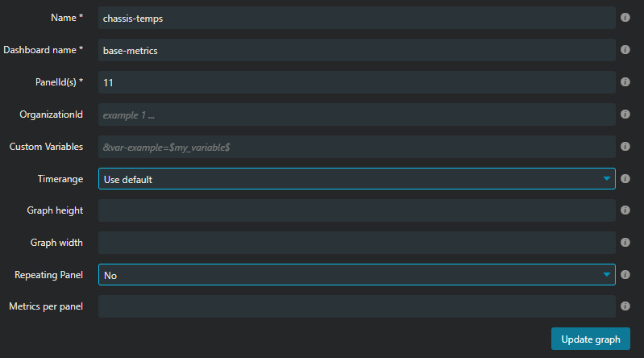Click the OrganizationId info icon
This screenshot has height=358, width=644.
click(625, 114)
